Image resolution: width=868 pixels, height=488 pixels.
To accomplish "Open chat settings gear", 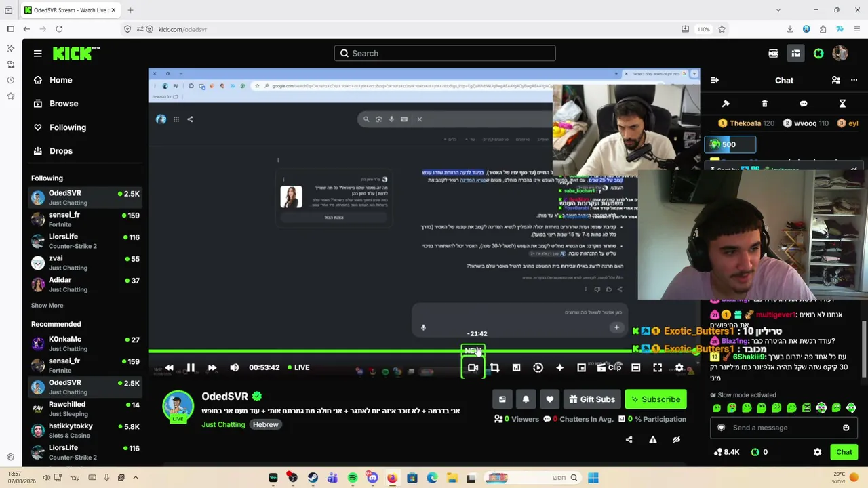I will coord(817,452).
